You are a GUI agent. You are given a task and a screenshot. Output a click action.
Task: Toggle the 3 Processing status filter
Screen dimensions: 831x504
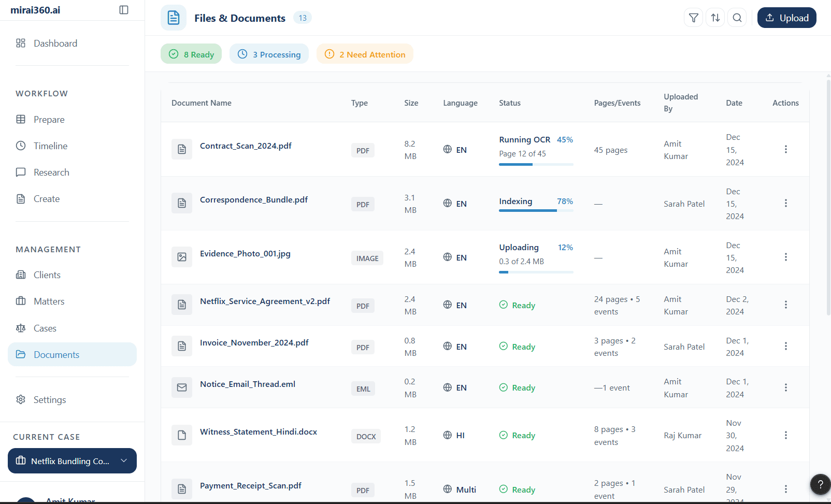269,54
